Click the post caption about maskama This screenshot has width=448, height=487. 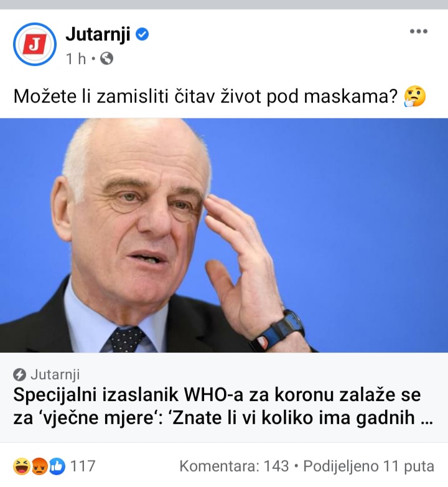click(x=205, y=96)
